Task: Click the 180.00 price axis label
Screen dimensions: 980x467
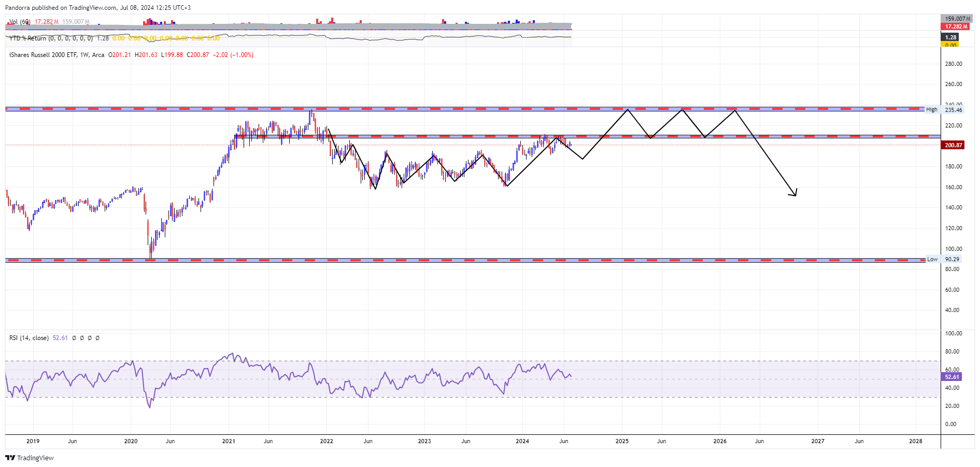Action: pos(954,166)
